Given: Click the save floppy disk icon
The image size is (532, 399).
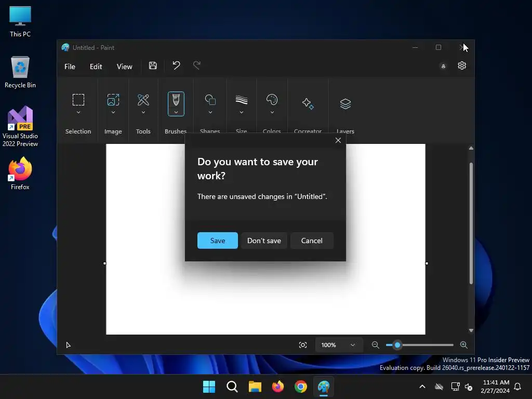Looking at the screenshot, I should pyautogui.click(x=153, y=65).
